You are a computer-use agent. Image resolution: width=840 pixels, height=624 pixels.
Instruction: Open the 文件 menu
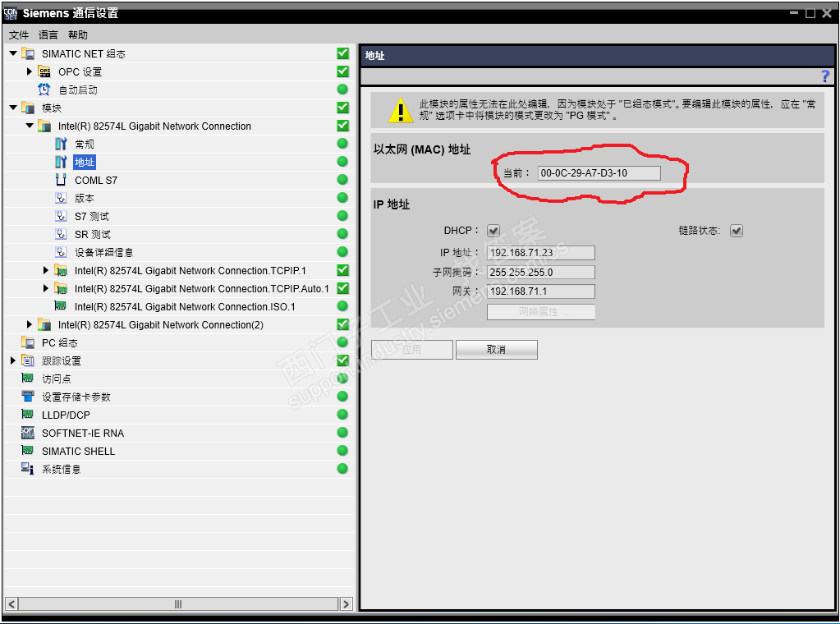coord(19,34)
